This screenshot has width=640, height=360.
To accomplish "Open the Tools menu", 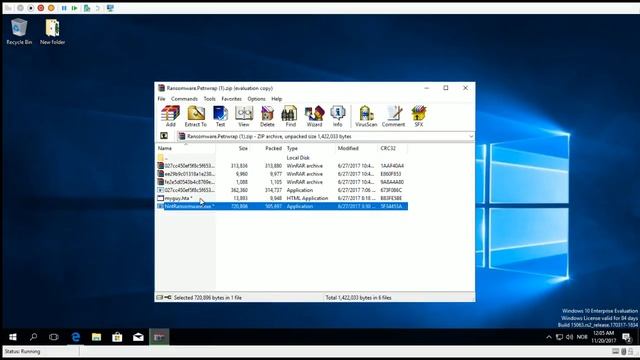I will [x=209, y=99].
